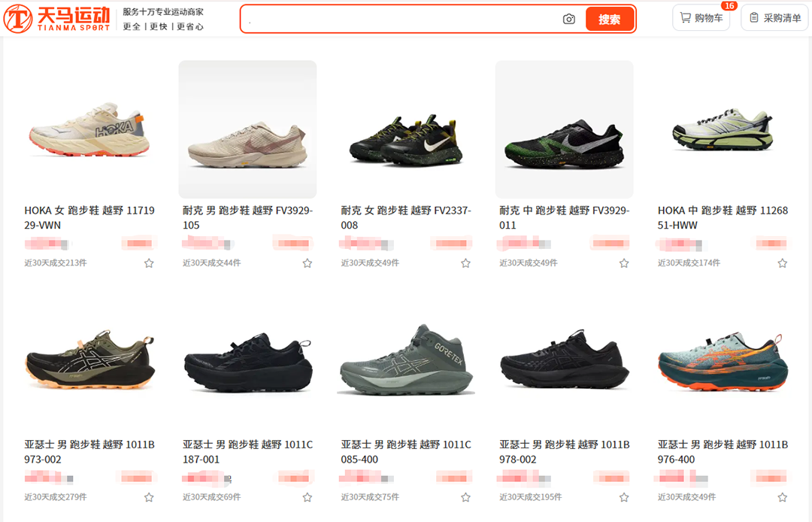The image size is (812, 522).
Task: Toggle favorite star for Nike FV2337-008
Action: pos(466,263)
